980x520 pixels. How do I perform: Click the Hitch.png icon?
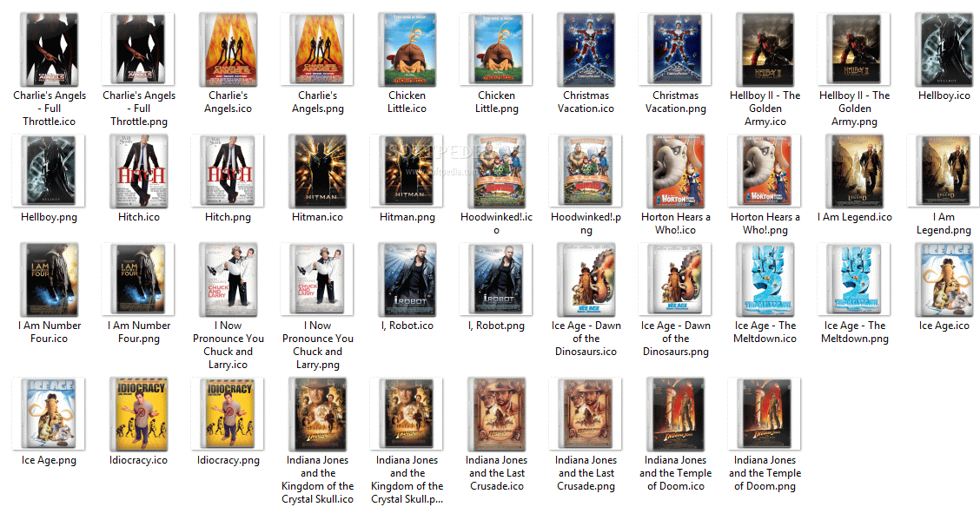pos(228,170)
